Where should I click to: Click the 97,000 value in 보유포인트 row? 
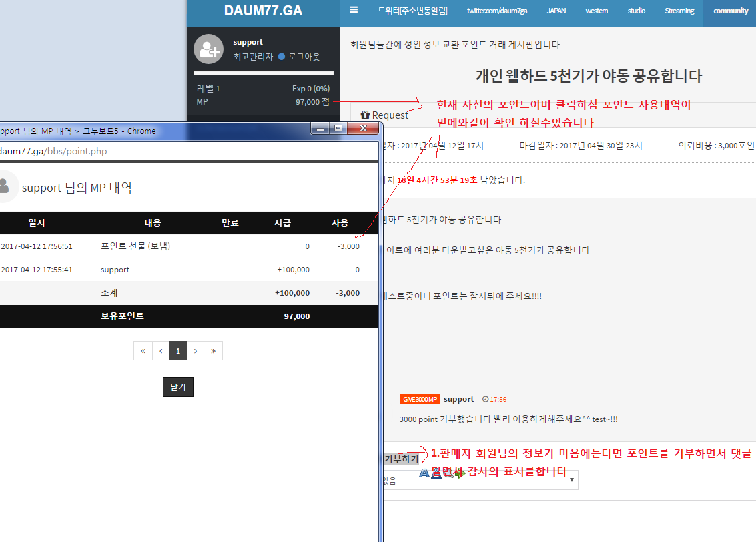296,316
